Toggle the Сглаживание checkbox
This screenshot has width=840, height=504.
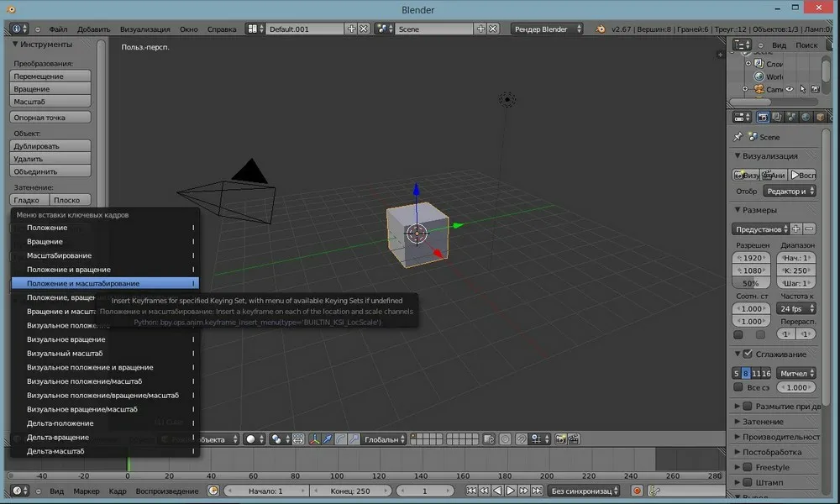pyautogui.click(x=748, y=354)
